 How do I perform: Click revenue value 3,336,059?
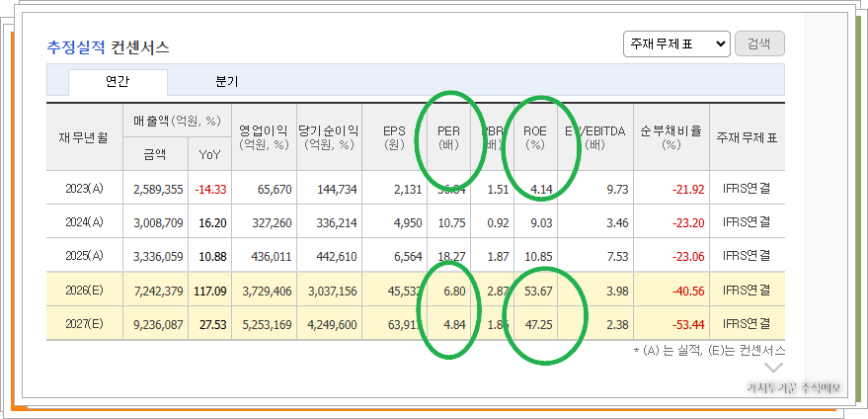[158, 257]
